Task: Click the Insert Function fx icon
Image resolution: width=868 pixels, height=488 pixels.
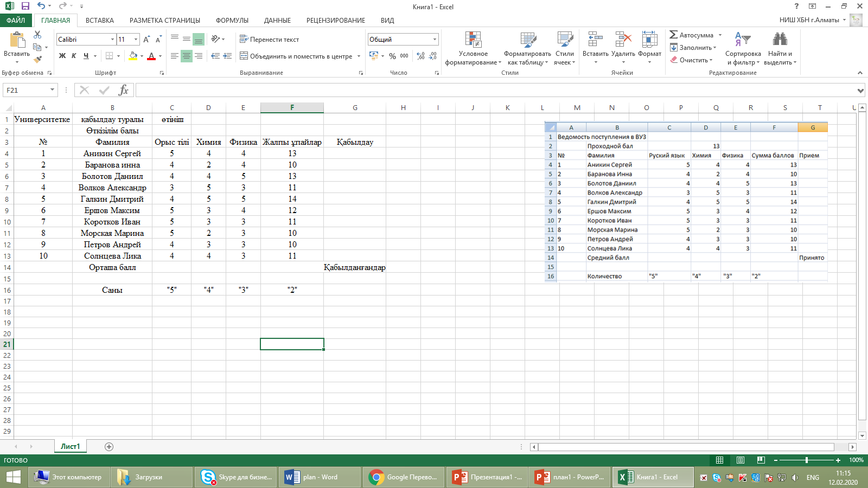Action: (x=123, y=90)
